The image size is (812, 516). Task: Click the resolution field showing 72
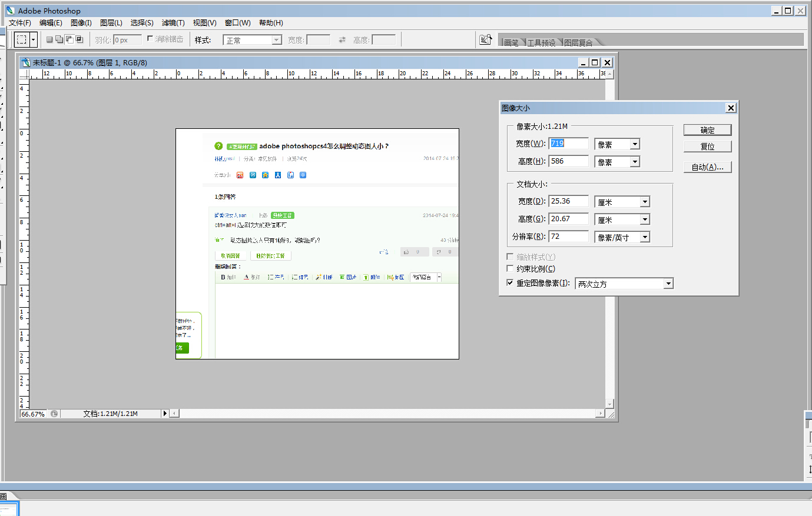(569, 237)
